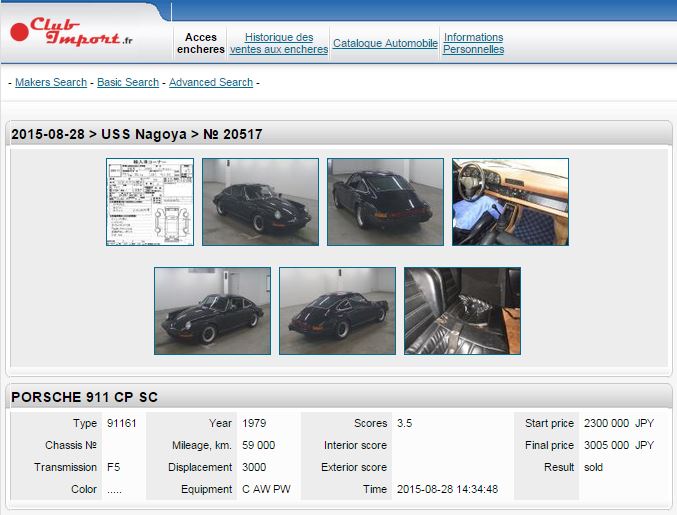677x515 pixels.
Task: View the front-left Porsche photo in top row
Action: tap(260, 202)
